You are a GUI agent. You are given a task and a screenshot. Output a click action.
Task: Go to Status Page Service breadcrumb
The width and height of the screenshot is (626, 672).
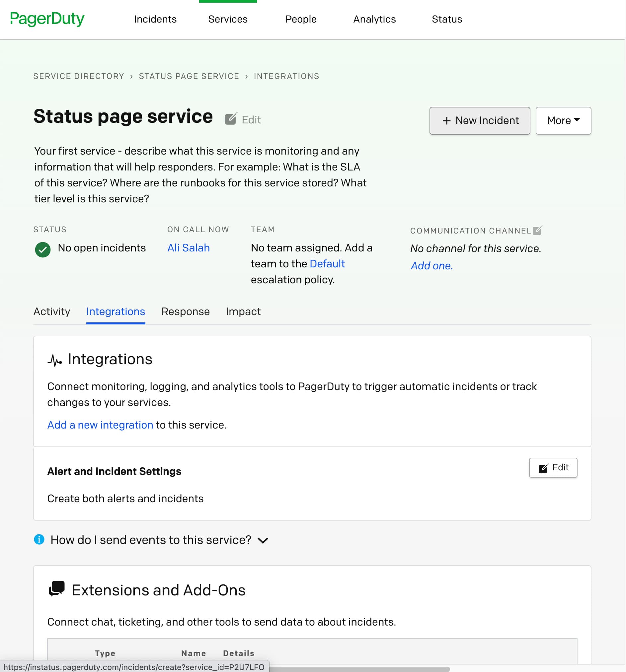point(189,76)
